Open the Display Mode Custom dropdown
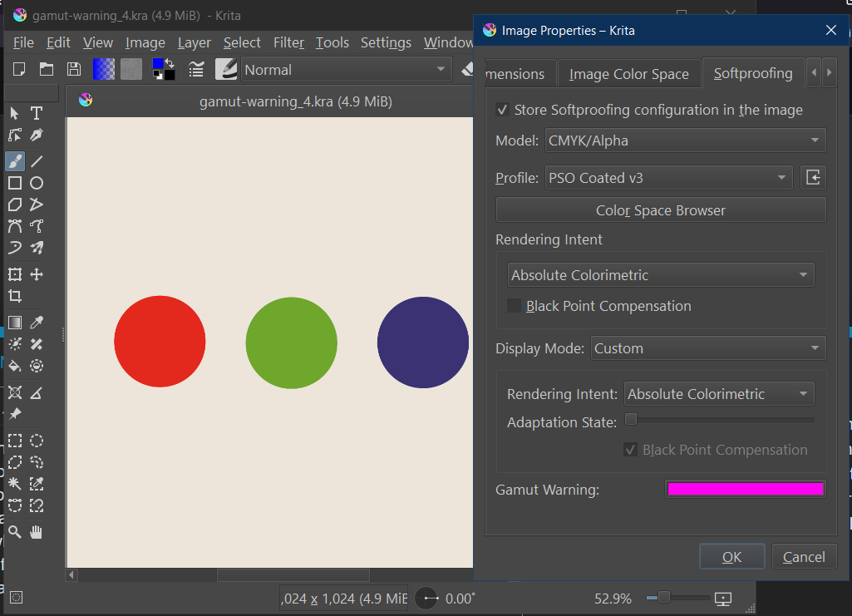Screen dimensions: 852x616 pos(707,348)
